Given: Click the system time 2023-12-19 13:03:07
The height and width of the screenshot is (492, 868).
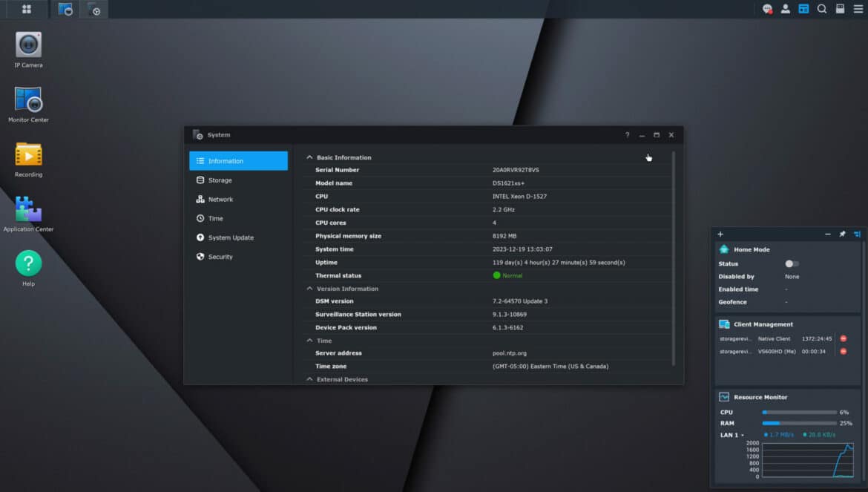Looking at the screenshot, I should click(522, 249).
